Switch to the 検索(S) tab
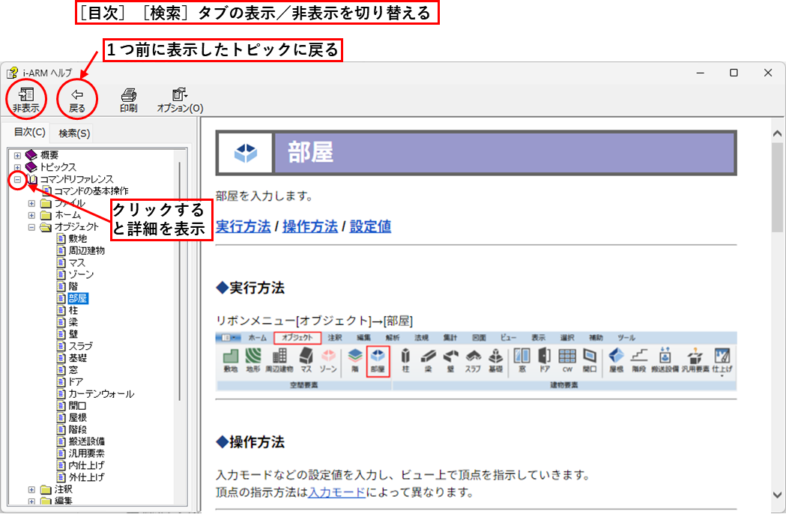 [x=74, y=133]
